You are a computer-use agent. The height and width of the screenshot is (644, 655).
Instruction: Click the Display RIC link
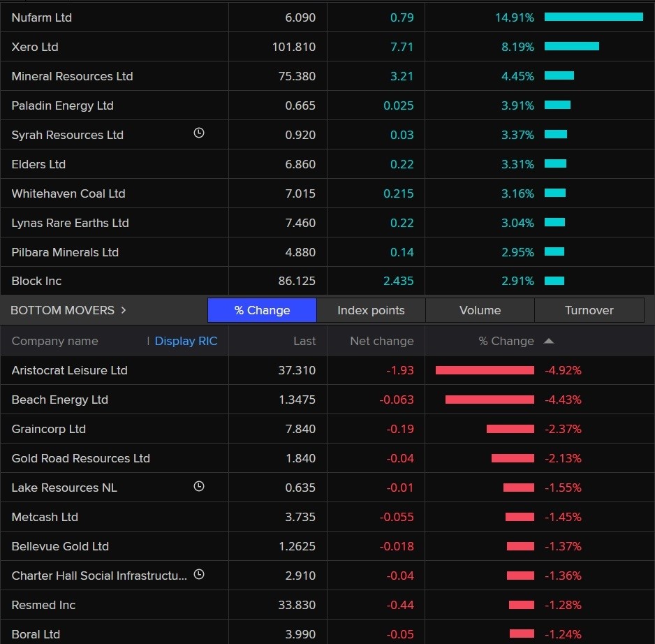click(186, 341)
